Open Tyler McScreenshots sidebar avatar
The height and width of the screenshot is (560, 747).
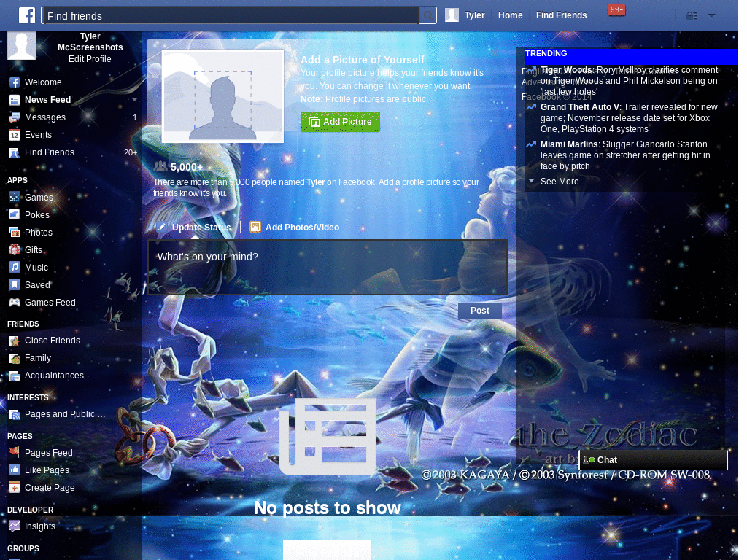click(22, 46)
